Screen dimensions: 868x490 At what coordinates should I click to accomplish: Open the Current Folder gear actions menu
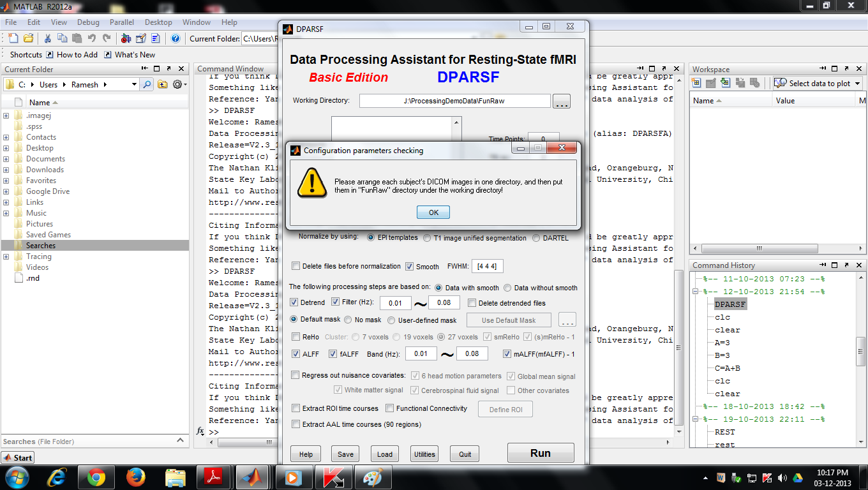pyautogui.click(x=179, y=84)
